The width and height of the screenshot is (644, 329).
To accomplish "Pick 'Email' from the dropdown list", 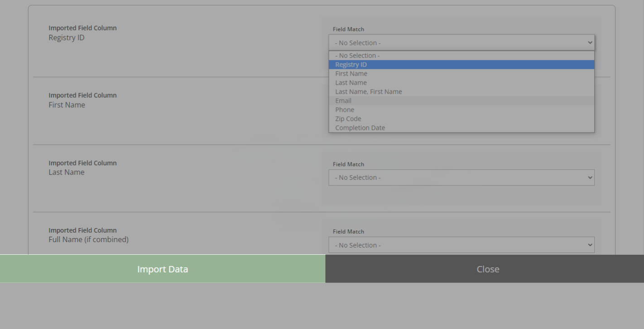I will (x=461, y=101).
